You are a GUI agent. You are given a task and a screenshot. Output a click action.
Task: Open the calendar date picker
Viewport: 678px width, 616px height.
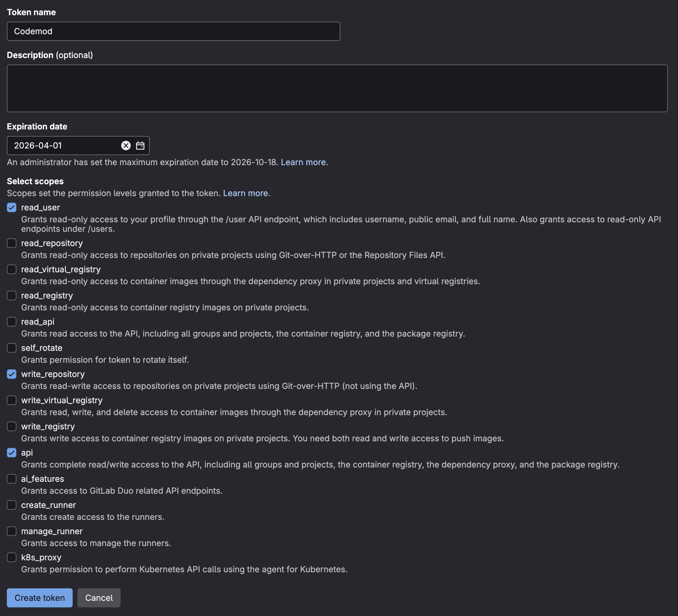point(140,146)
